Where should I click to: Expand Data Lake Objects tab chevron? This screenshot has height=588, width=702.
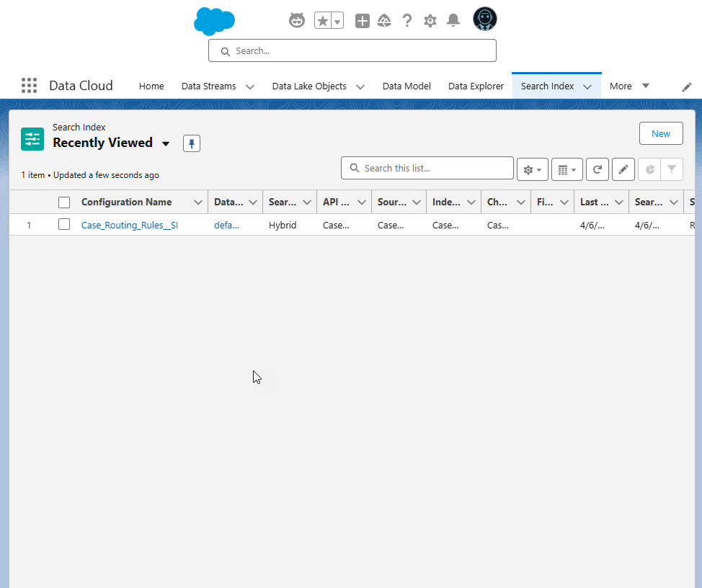pyautogui.click(x=360, y=86)
